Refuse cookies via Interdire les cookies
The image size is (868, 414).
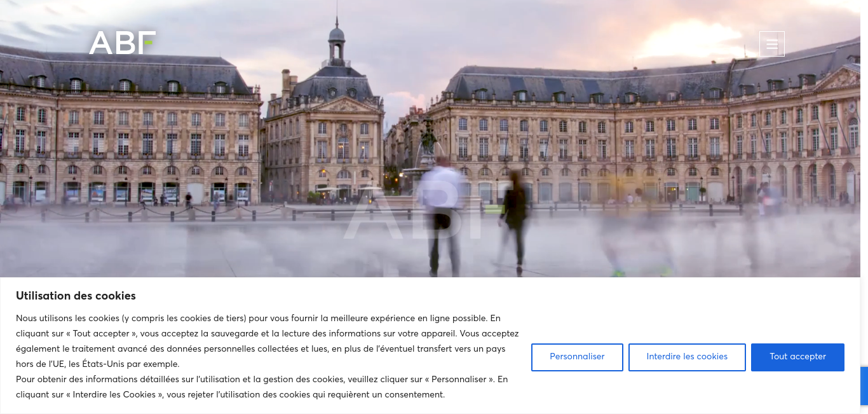[687, 357]
